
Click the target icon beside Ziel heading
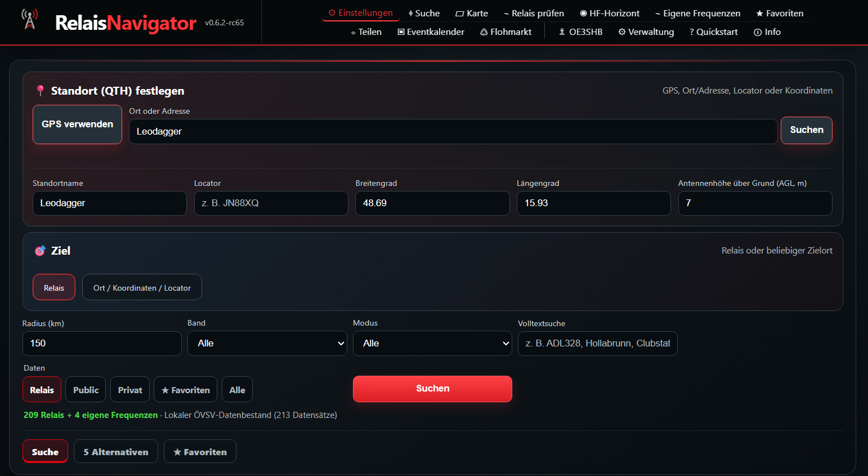[40, 251]
